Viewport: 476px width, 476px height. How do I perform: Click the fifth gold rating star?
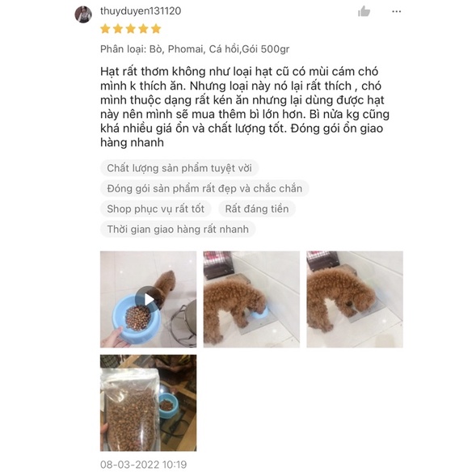(x=156, y=29)
